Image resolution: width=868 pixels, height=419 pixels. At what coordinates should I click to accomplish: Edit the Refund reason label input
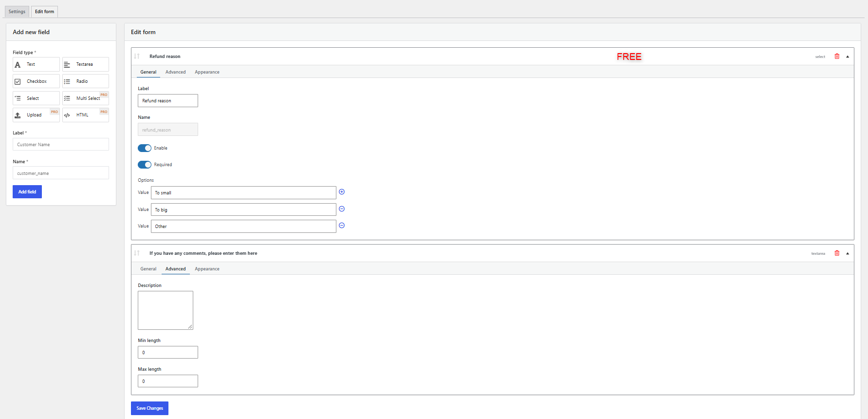click(x=168, y=100)
